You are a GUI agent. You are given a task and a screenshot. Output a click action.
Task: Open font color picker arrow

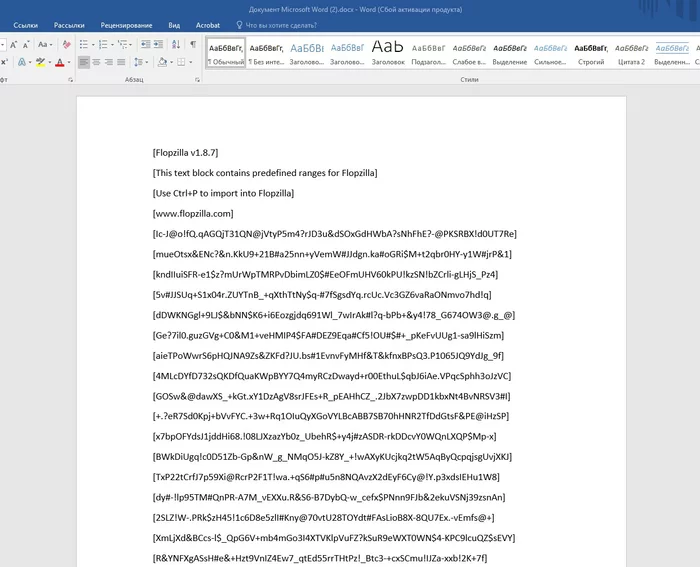coord(69,62)
